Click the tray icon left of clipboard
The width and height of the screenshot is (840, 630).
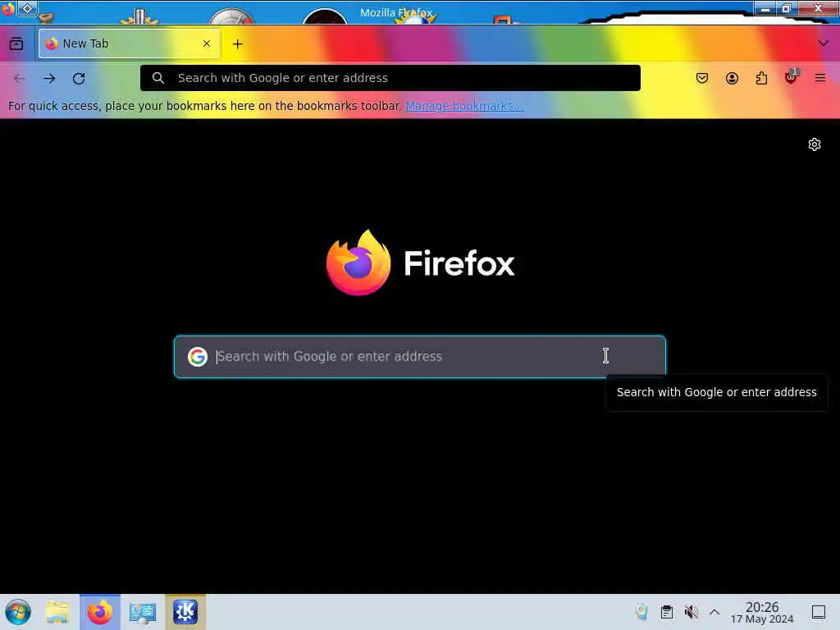tap(641, 612)
